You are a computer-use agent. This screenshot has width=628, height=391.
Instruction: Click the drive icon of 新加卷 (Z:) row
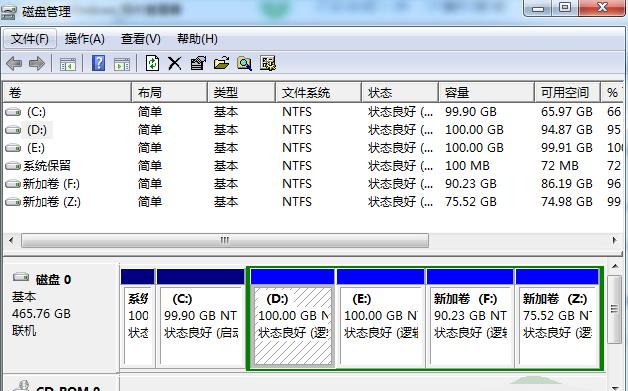(x=13, y=202)
